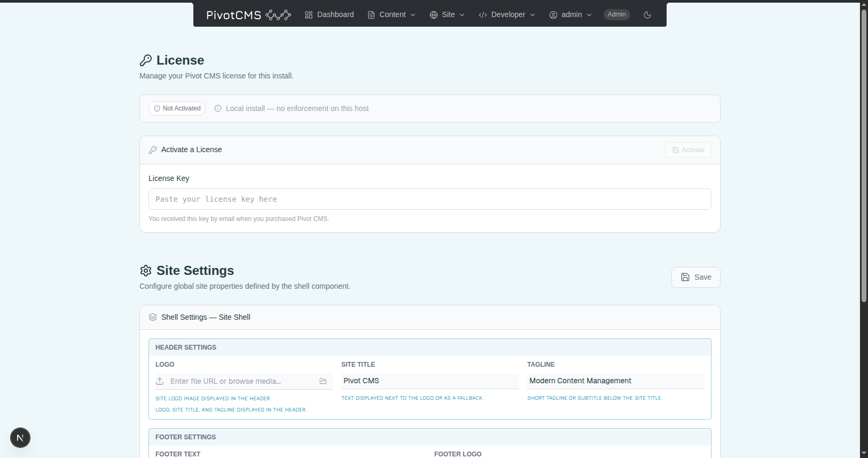Viewport: 868px width, 458px height.
Task: Click the Site globe icon
Action: tap(434, 15)
